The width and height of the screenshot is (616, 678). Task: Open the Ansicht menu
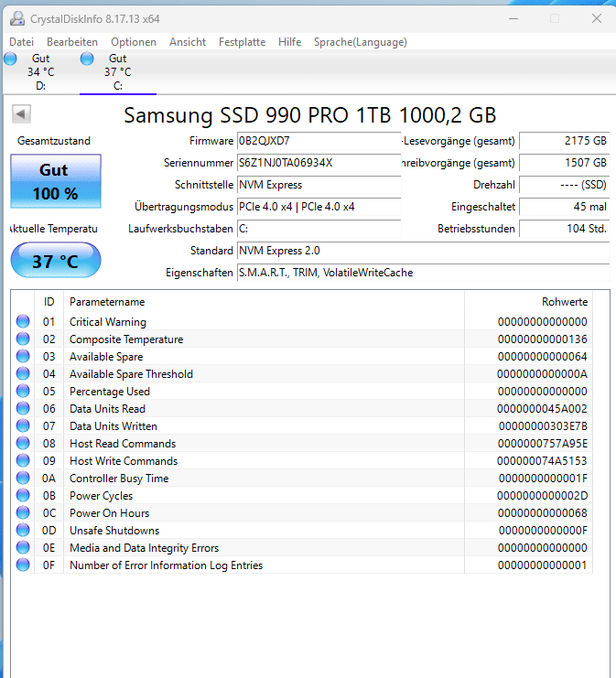click(x=188, y=42)
